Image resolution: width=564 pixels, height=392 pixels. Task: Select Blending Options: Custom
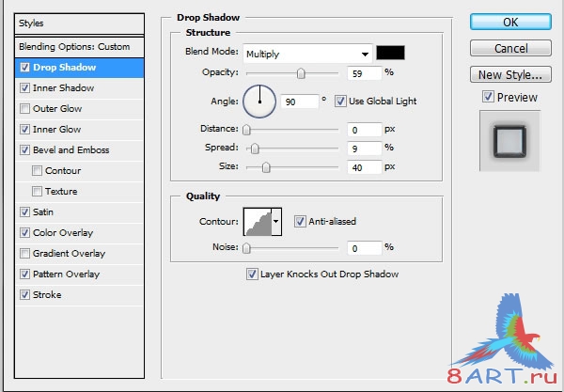point(80,47)
